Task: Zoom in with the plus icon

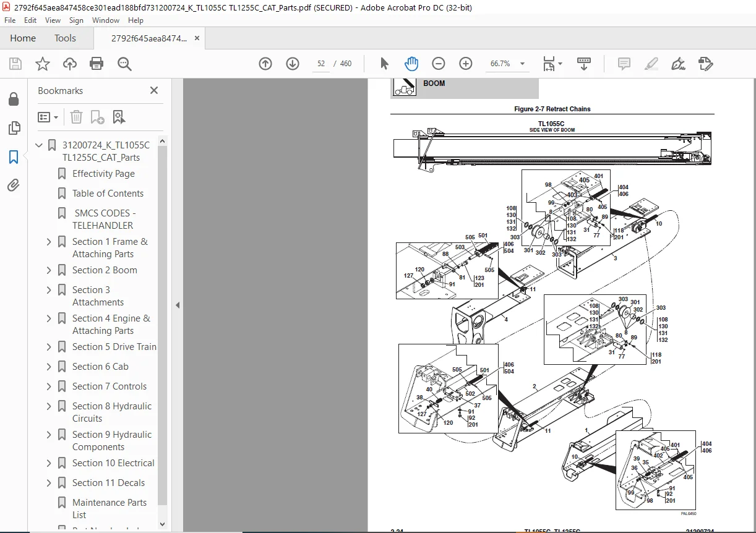Action: [x=466, y=64]
